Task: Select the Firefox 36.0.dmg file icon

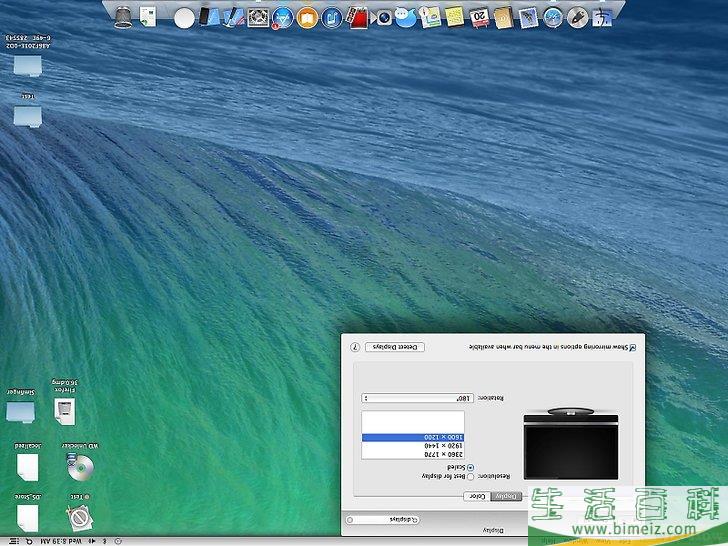Action: point(65,412)
